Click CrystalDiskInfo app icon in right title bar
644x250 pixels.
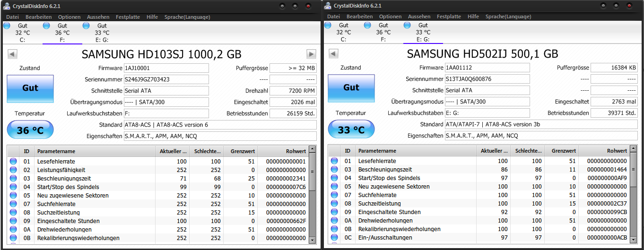point(327,5)
